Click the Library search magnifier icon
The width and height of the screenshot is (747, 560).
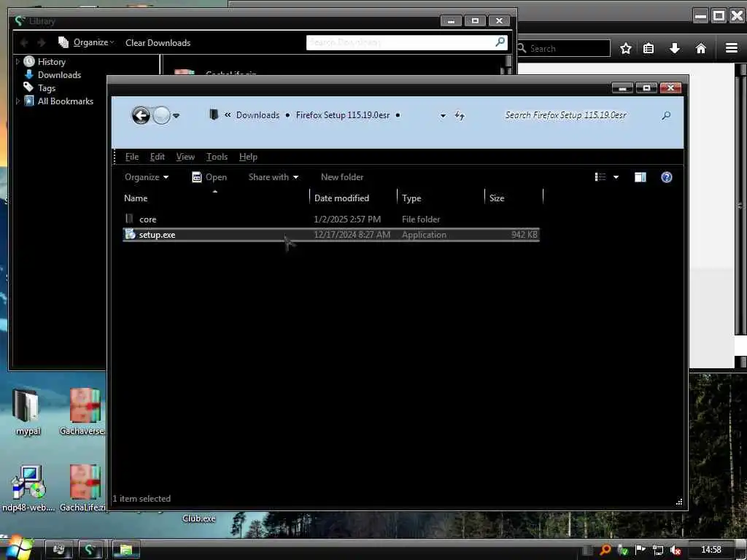500,42
